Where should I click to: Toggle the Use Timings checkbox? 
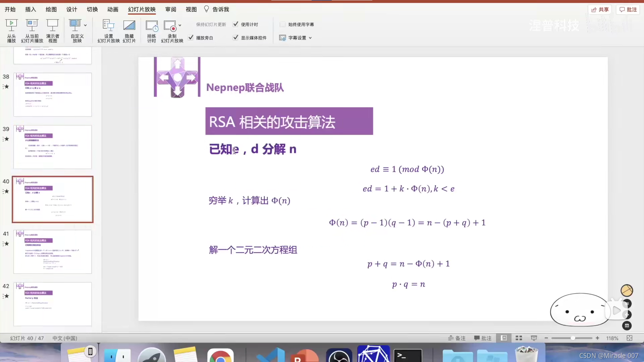(236, 24)
